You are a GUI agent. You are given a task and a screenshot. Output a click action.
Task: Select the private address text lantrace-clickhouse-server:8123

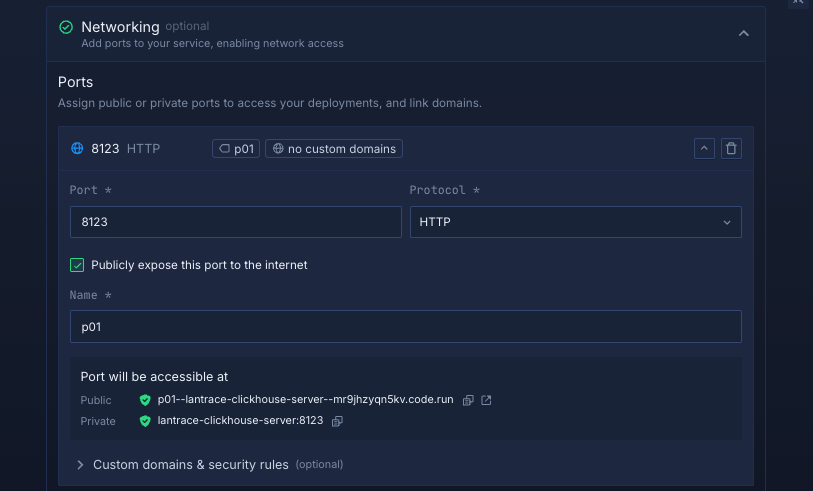click(240, 421)
